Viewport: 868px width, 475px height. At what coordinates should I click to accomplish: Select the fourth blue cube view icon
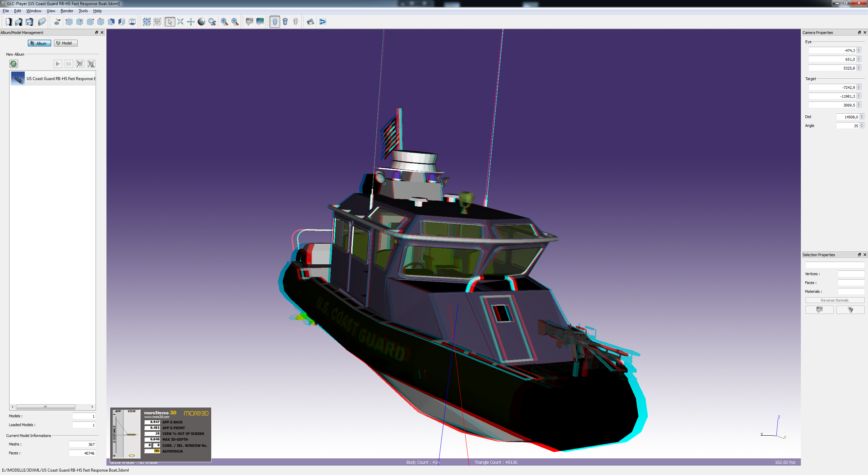(x=101, y=22)
